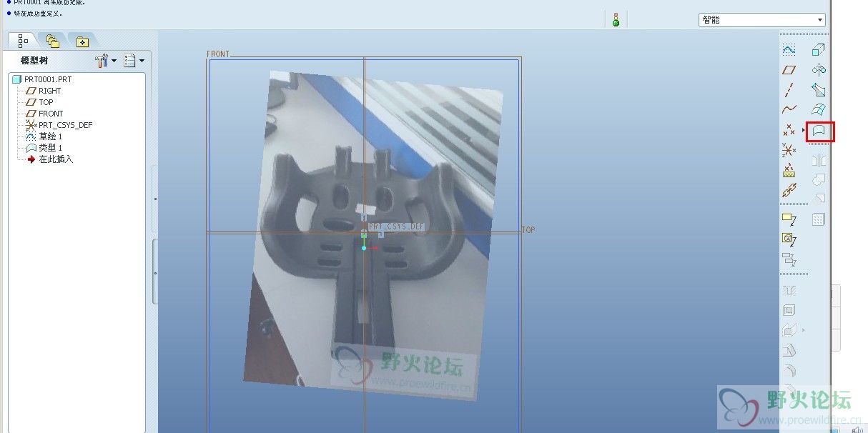The width and height of the screenshot is (868, 433).
Task: Expand the datum point tool flyout arrow
Action: (803, 130)
